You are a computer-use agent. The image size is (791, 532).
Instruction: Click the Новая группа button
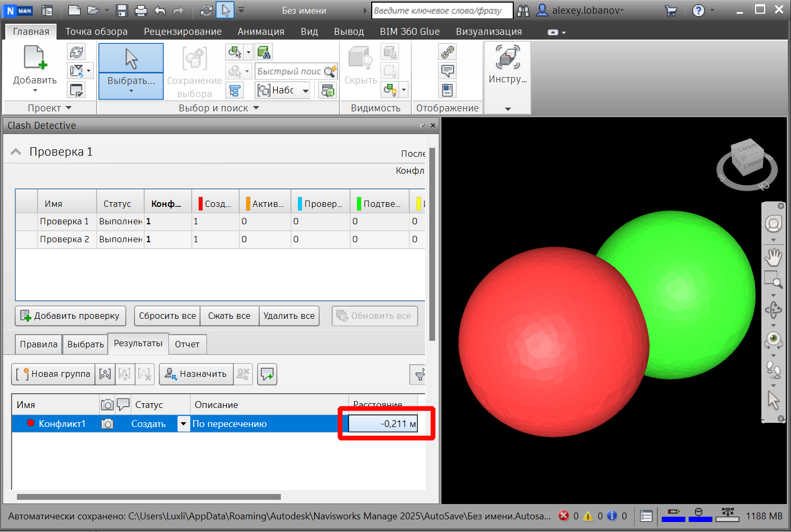(x=53, y=374)
